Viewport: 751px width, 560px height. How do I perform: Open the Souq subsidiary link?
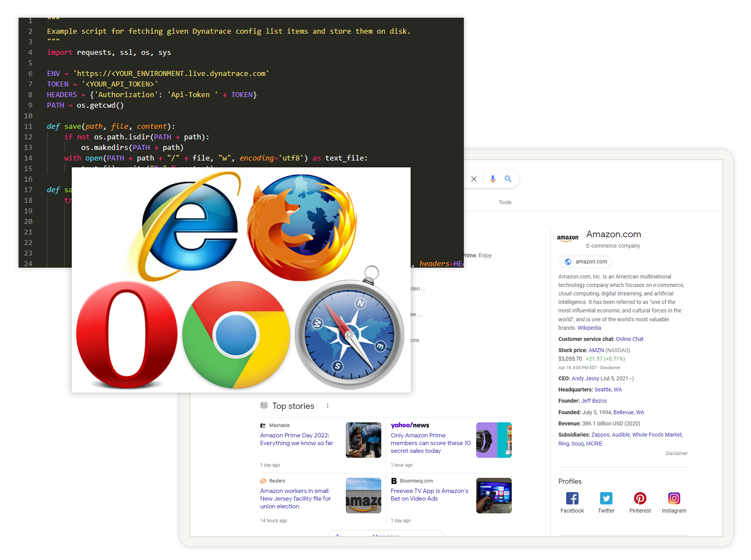(577, 444)
